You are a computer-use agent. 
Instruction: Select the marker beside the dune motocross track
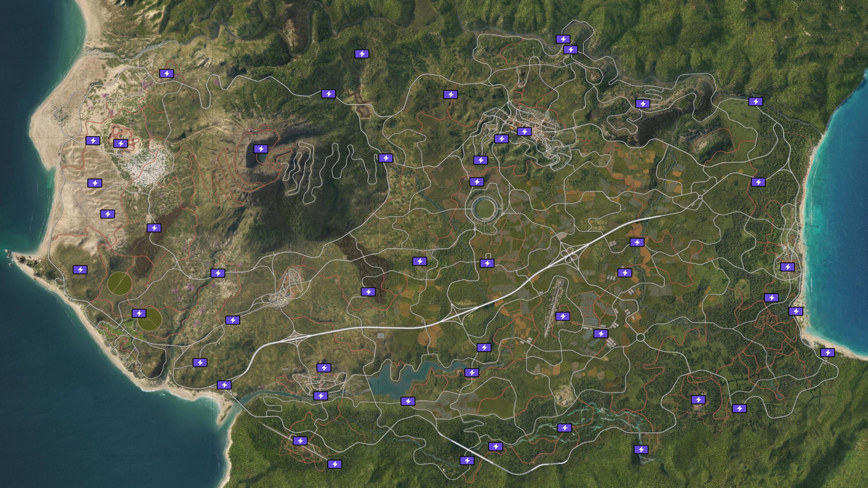tap(121, 144)
